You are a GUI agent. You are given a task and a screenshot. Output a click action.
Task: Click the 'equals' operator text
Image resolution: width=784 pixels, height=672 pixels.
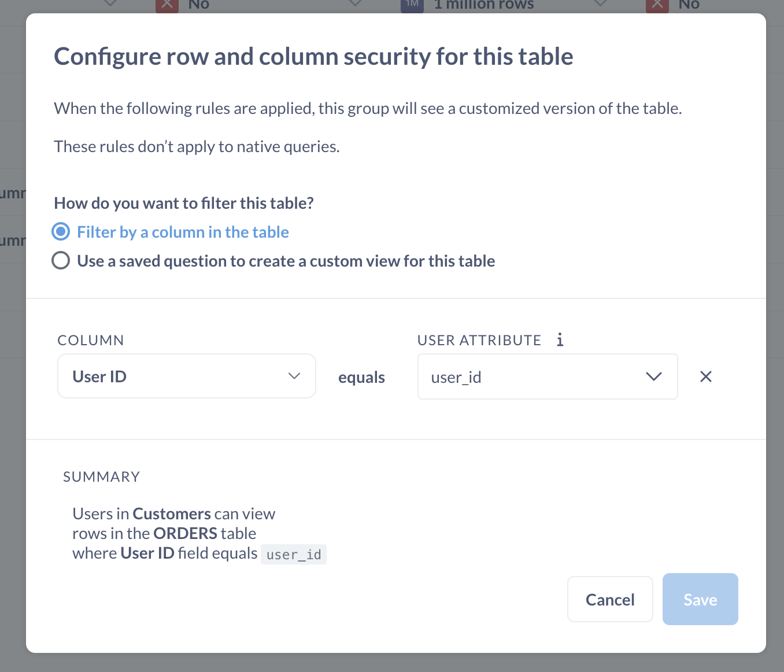361,378
